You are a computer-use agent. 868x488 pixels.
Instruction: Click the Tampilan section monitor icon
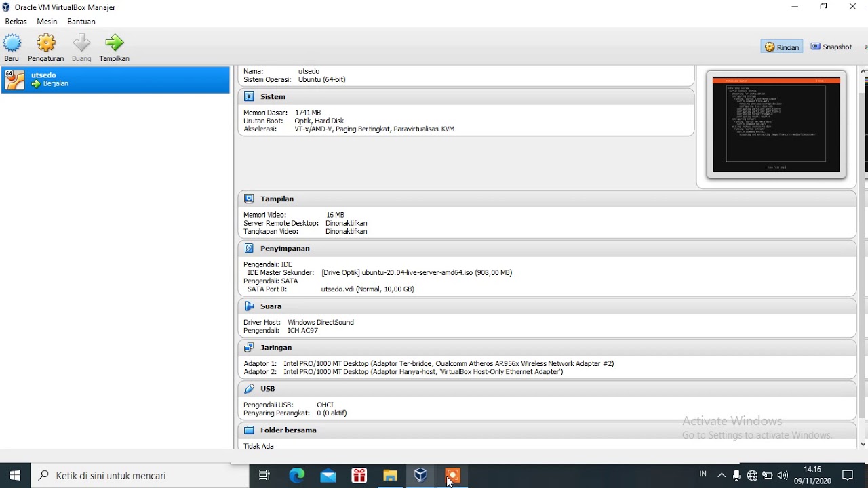(x=249, y=199)
